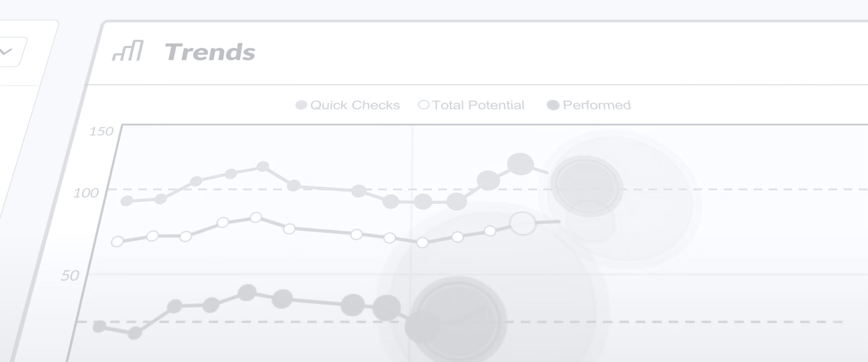
Task: Select the first point of the top line
Action: [x=127, y=201]
